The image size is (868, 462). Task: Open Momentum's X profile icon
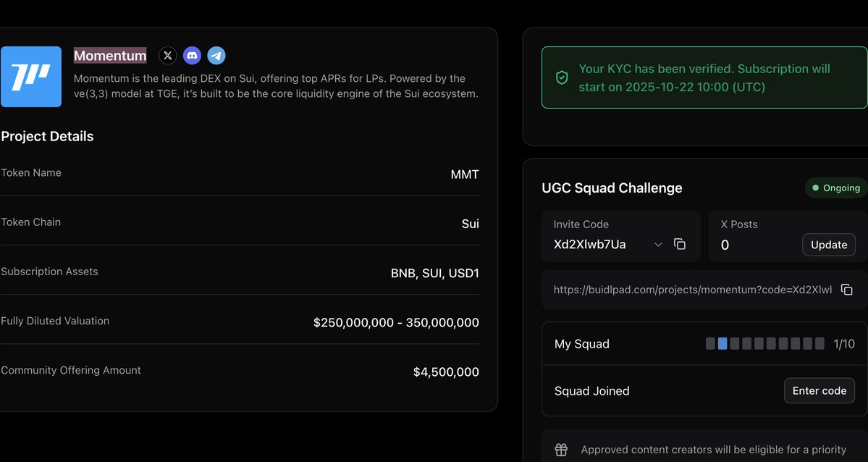click(x=167, y=55)
